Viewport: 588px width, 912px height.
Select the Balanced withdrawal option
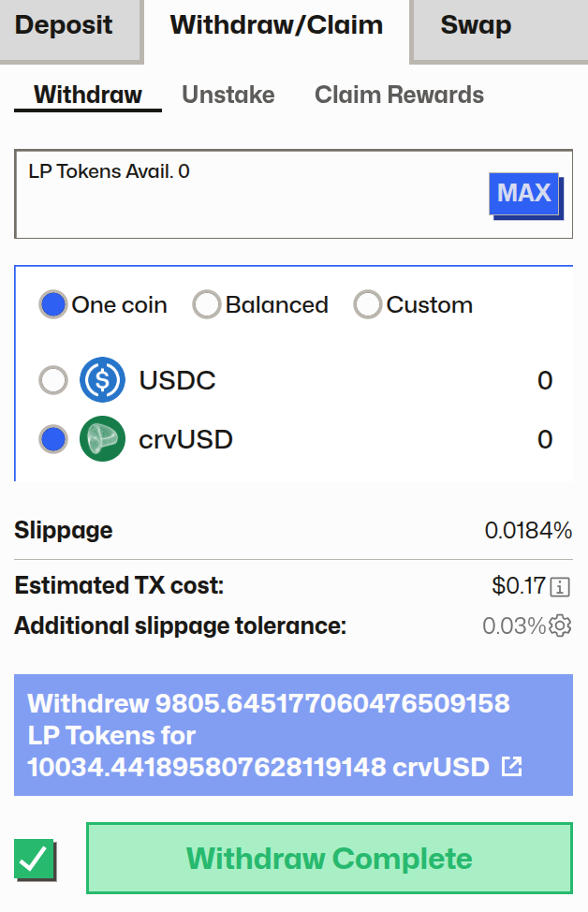pyautogui.click(x=206, y=304)
